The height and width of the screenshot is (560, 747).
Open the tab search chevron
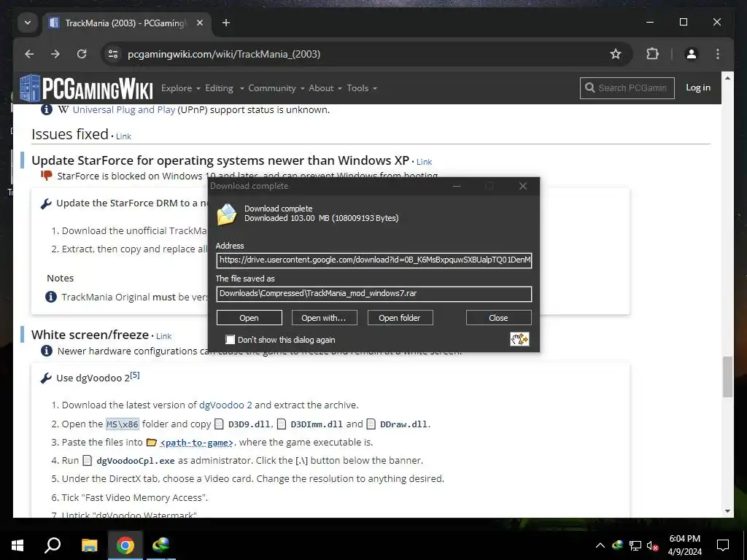28,23
